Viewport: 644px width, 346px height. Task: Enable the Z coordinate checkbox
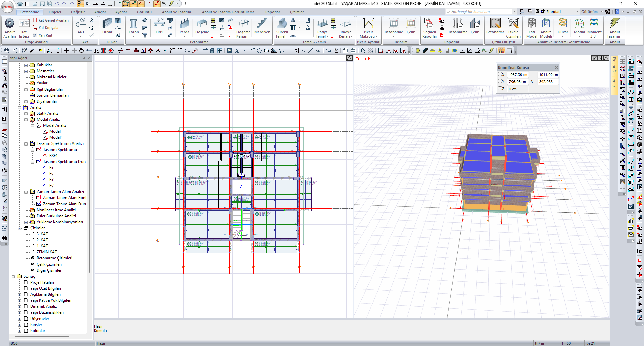tap(500, 89)
